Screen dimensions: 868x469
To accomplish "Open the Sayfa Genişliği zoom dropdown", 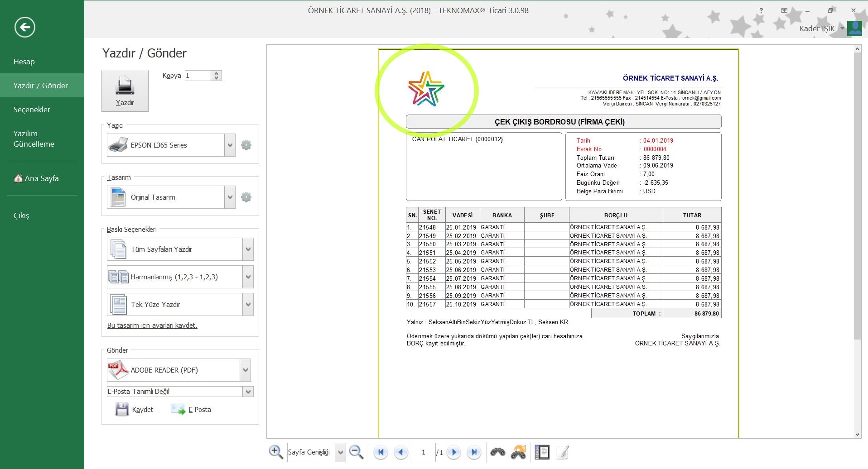I will click(340, 452).
